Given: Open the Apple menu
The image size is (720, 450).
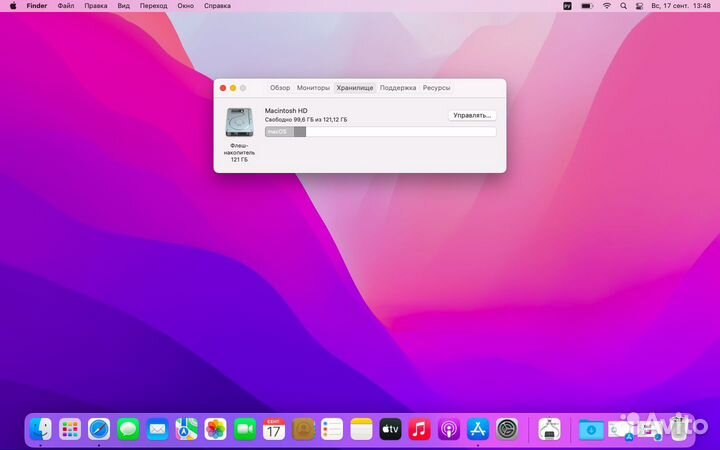Looking at the screenshot, I should tap(13, 6).
